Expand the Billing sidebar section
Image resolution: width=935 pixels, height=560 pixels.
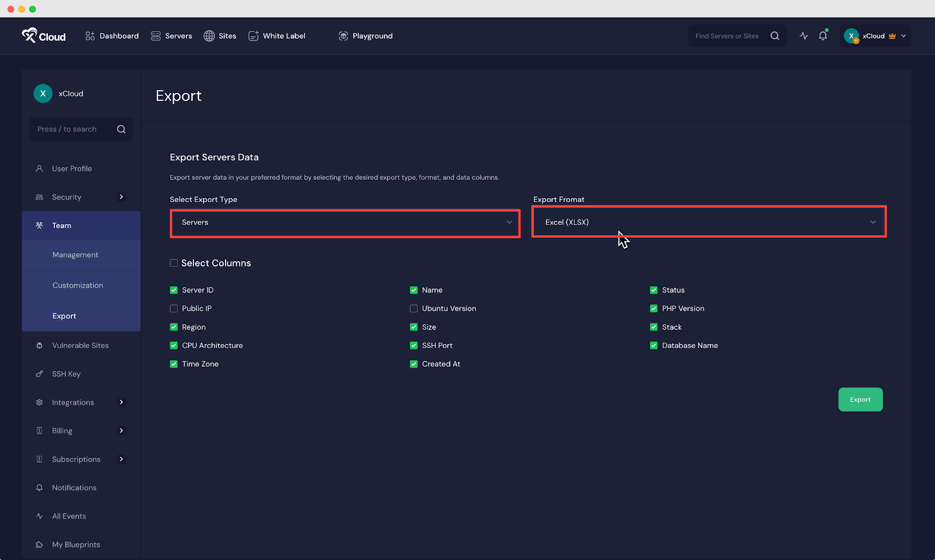coord(122,430)
